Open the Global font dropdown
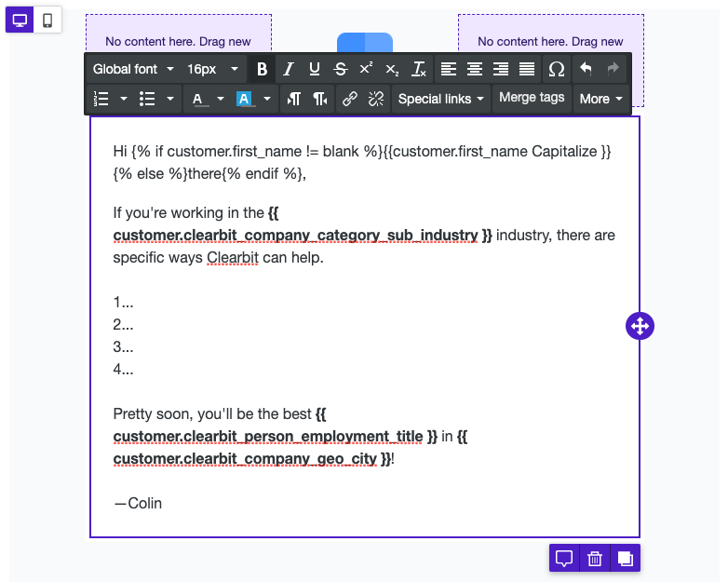This screenshot has height=582, width=728. (133, 69)
